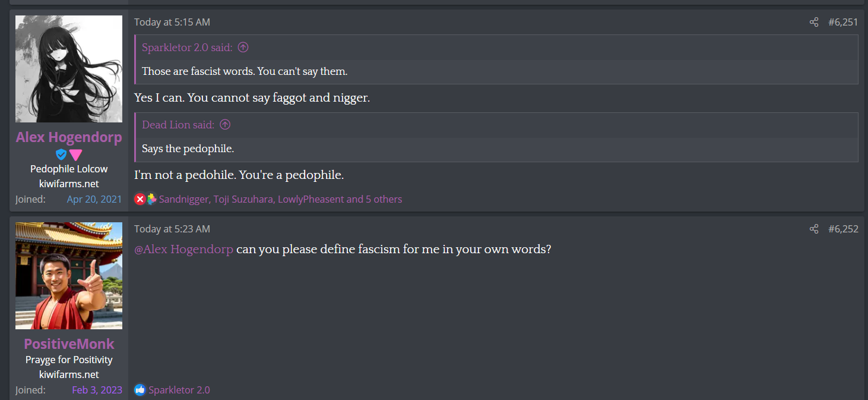The height and width of the screenshot is (400, 868).
Task: Click the blue verified badge icon
Action: point(61,155)
